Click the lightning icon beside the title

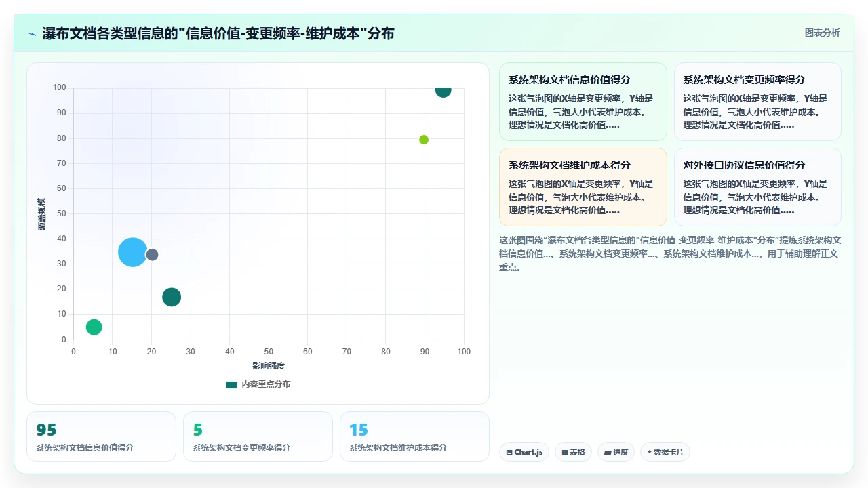pyautogui.click(x=32, y=34)
